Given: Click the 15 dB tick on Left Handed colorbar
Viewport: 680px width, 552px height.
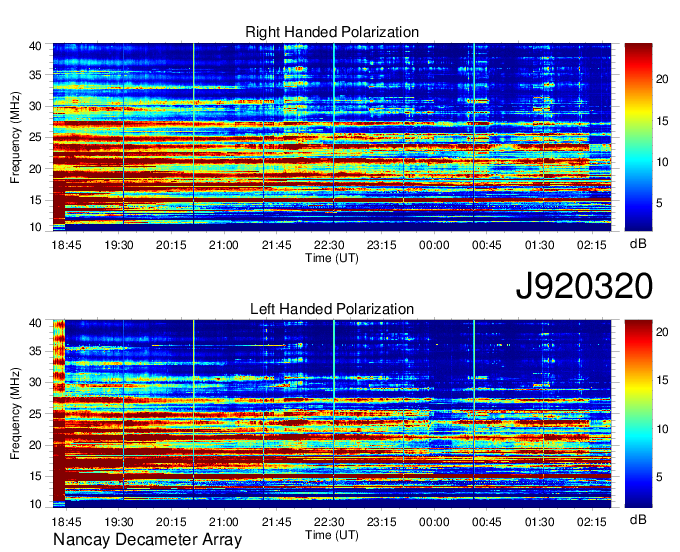Looking at the screenshot, I should point(662,380).
